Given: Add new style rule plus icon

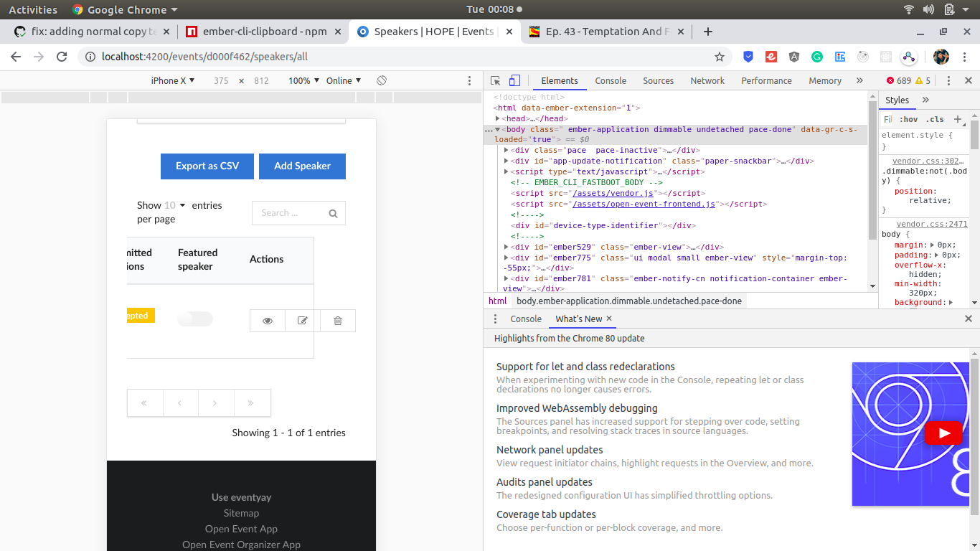Looking at the screenshot, I should (x=958, y=119).
